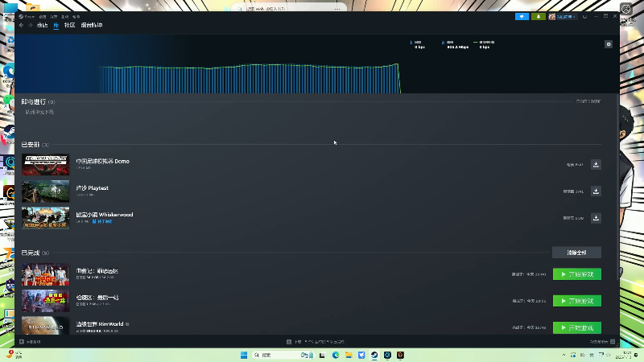The width and height of the screenshot is (644, 362).
Task: Download Whiskerwood with its arrow icon
Action: [x=596, y=218]
